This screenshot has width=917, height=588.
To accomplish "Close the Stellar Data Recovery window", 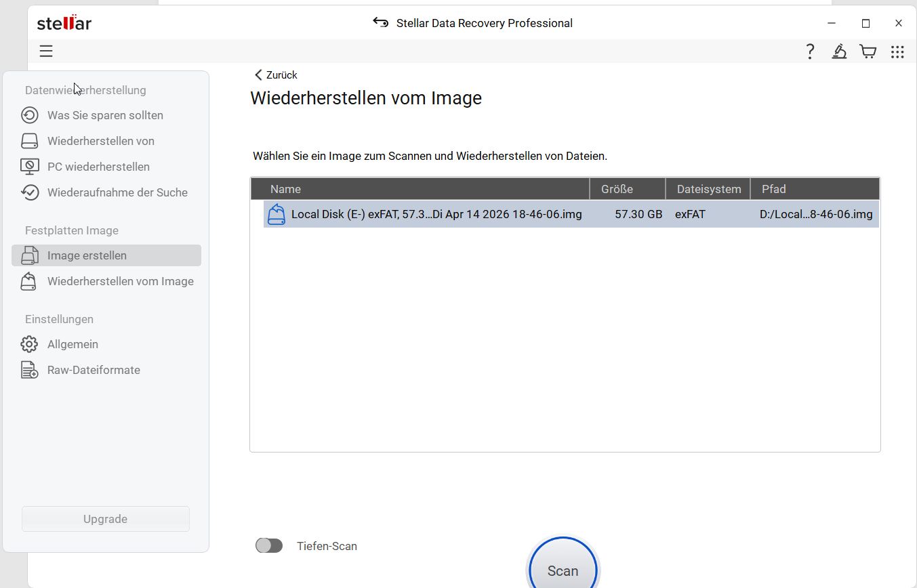I will (899, 23).
